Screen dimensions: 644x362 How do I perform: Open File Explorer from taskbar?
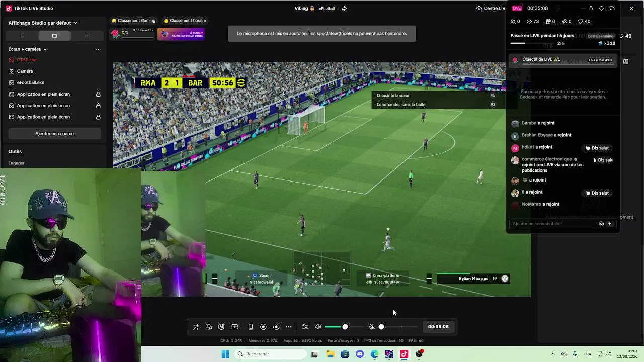click(330, 354)
